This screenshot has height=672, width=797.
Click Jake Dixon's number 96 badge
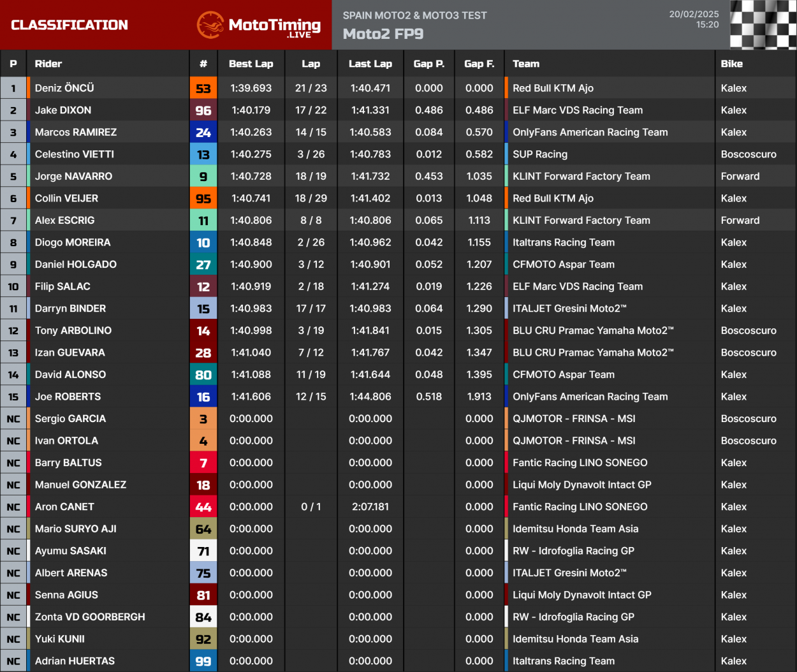point(203,110)
